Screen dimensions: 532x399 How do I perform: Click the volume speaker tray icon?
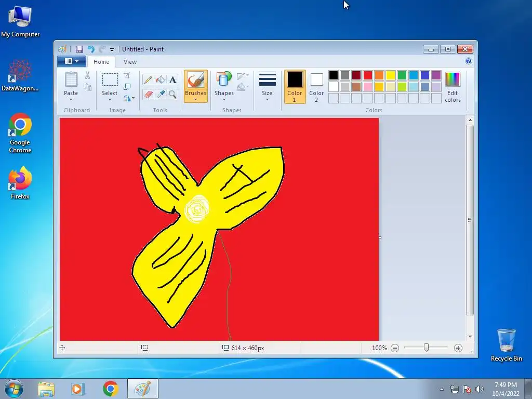point(480,389)
